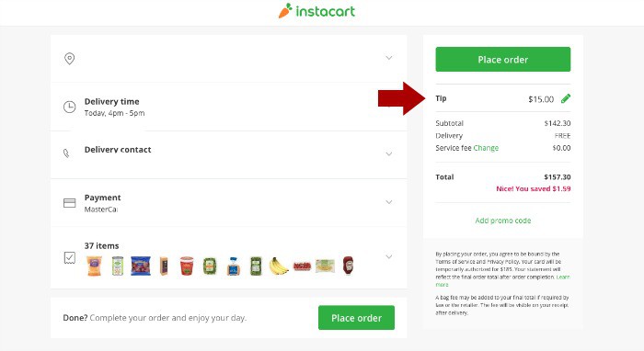
Task: Edit the tip with the pencil icon
Action: (566, 98)
